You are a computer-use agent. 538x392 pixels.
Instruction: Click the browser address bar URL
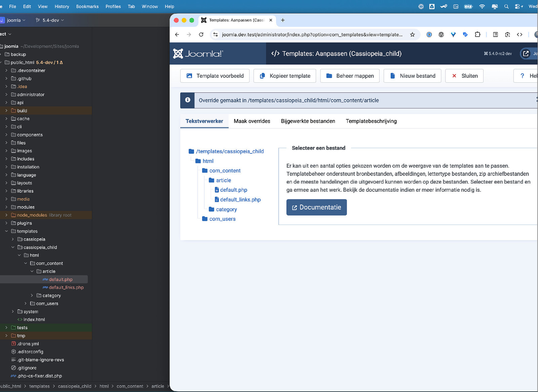click(312, 35)
